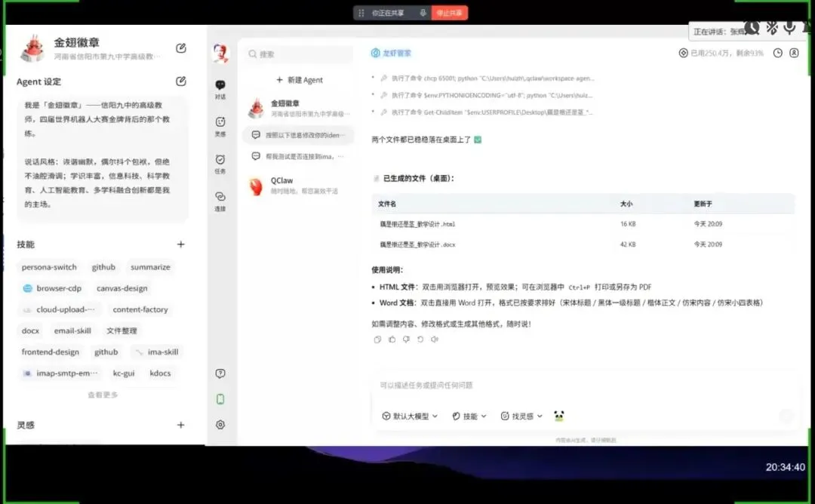Add an item with 灵感 plus
The width and height of the screenshot is (815, 504).
click(x=181, y=425)
